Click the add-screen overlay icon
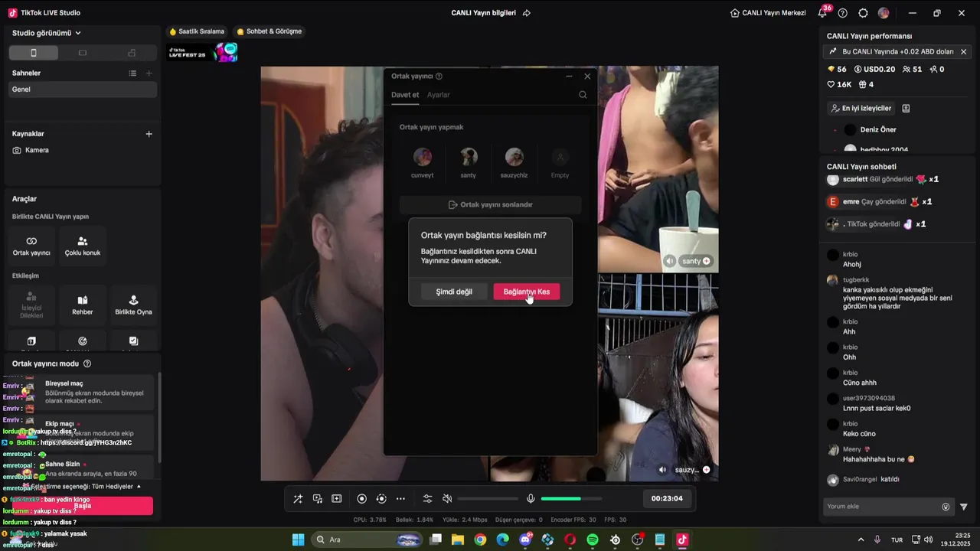The width and height of the screenshot is (980, 551). [336, 499]
